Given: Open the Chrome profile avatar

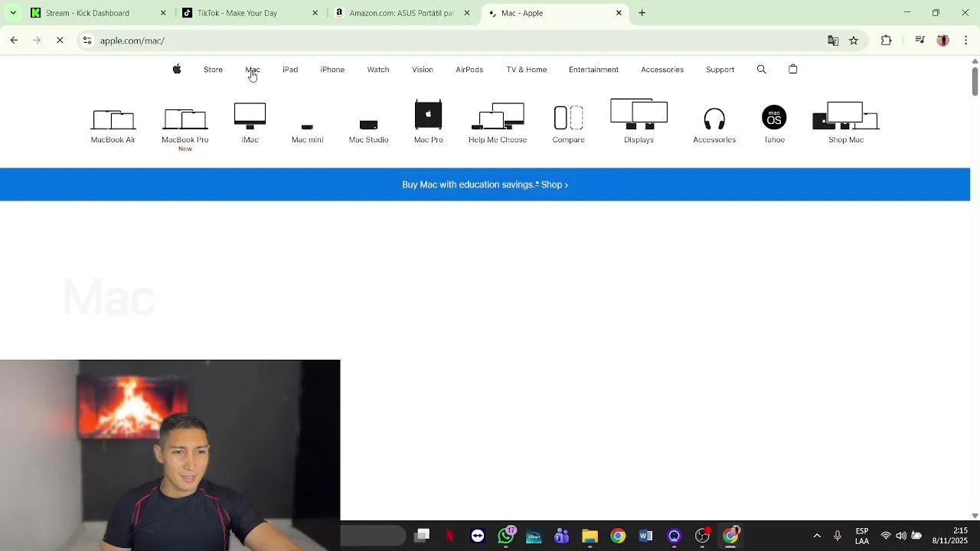Looking at the screenshot, I should coord(942,41).
